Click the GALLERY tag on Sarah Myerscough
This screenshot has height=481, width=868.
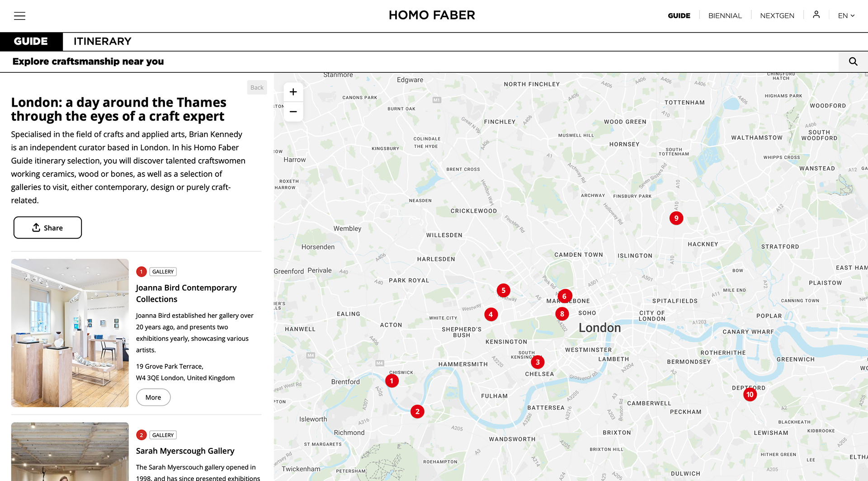(x=163, y=435)
